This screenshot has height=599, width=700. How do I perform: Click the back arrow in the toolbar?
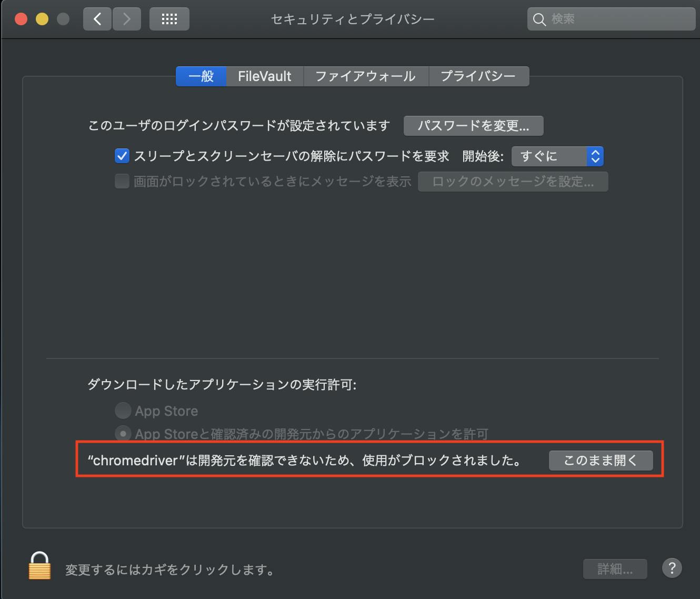click(x=97, y=18)
